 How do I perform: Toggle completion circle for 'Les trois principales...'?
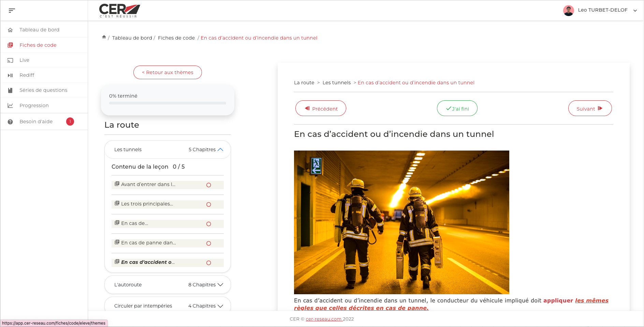pyautogui.click(x=209, y=204)
